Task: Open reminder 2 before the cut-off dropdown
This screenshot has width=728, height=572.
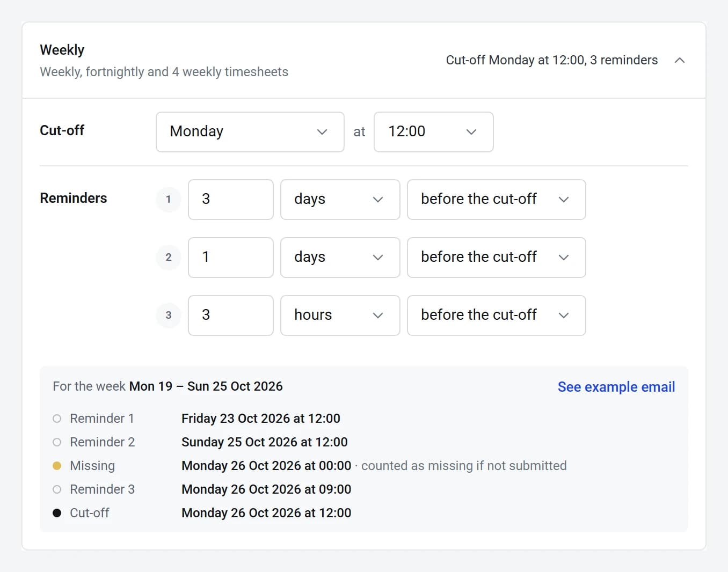Action: [x=497, y=258]
